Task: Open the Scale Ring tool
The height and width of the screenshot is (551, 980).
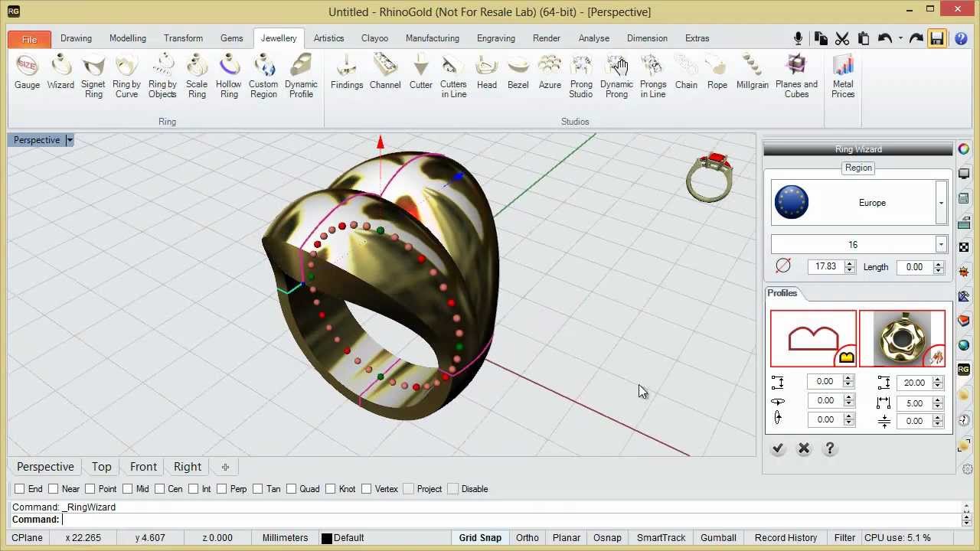Action: coord(197,77)
